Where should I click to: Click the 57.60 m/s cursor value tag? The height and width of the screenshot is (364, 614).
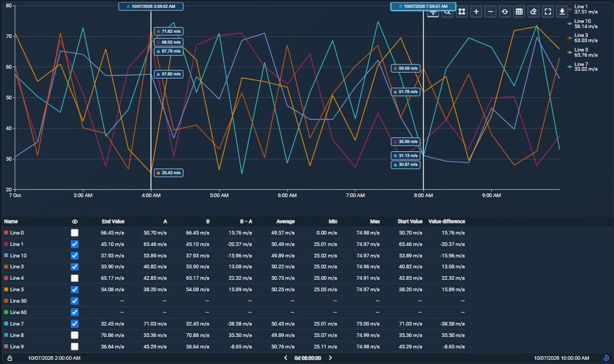click(x=169, y=74)
